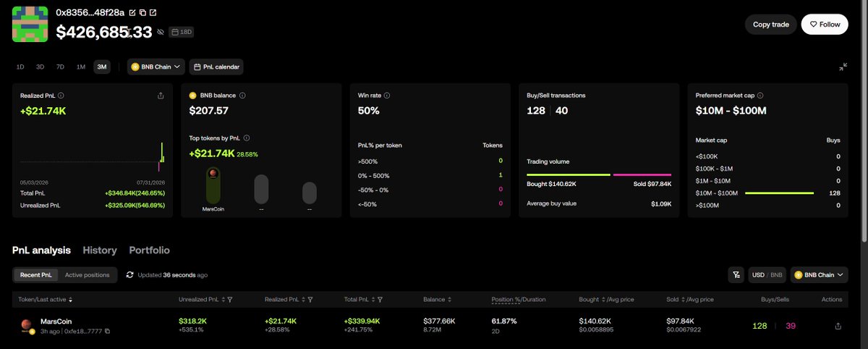This screenshot has width=868, height=349.
Task: Click the 61.87% position value
Action: 504,321
